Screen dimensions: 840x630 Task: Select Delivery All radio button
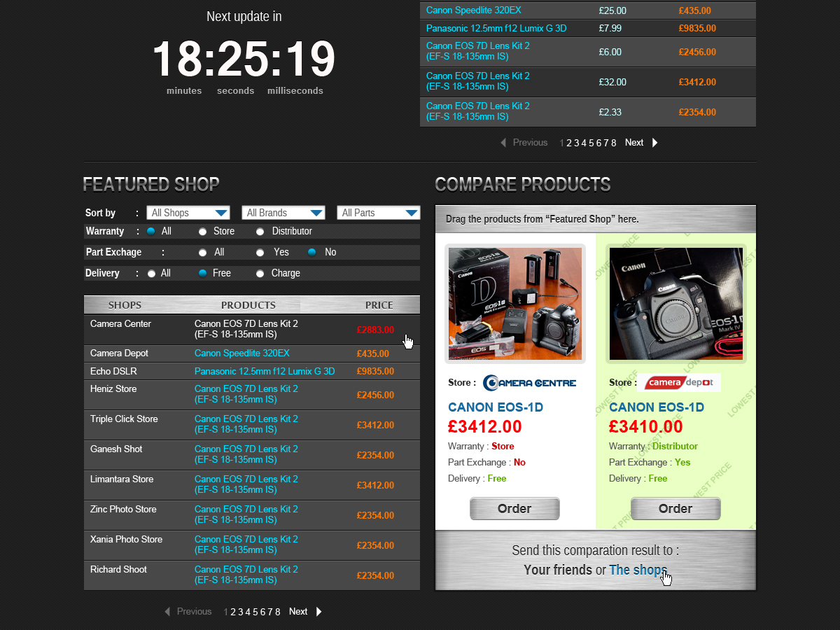(151, 273)
